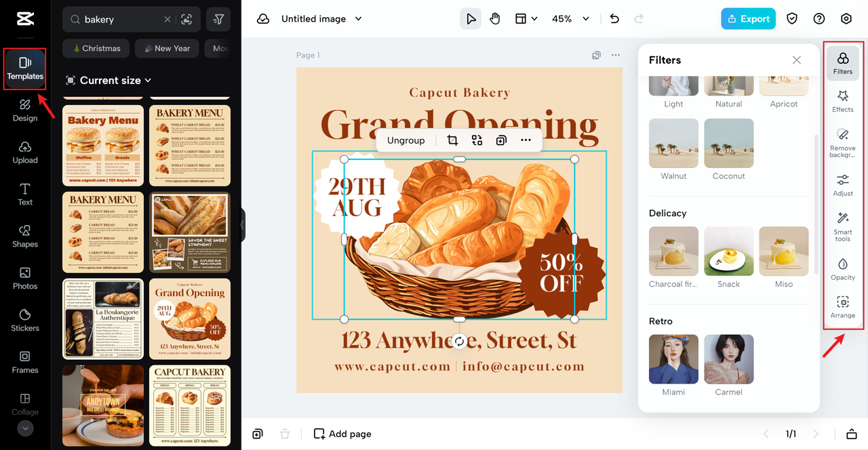Screen dimensions: 868x450
Task: Select the pointer select tool
Action: pos(471,19)
